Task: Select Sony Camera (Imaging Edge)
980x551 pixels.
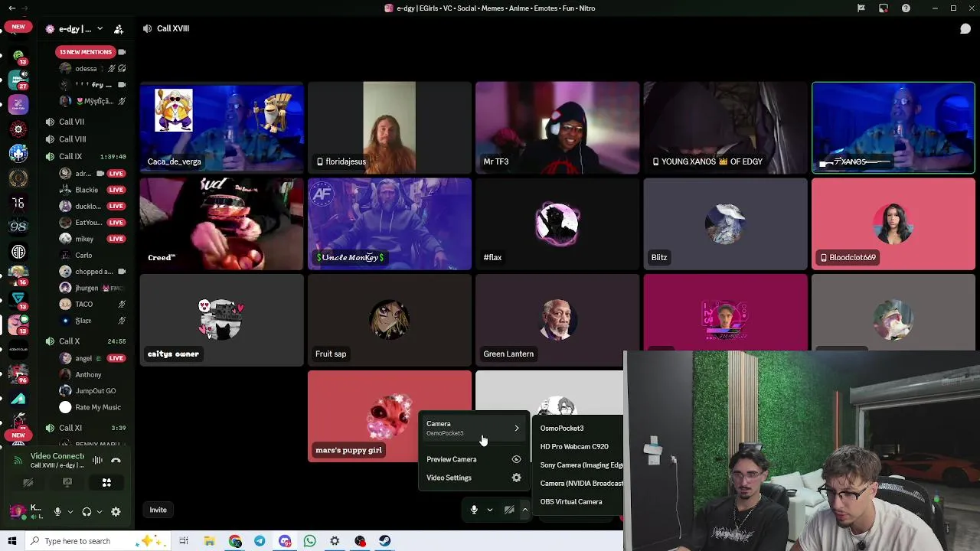Action: click(581, 465)
